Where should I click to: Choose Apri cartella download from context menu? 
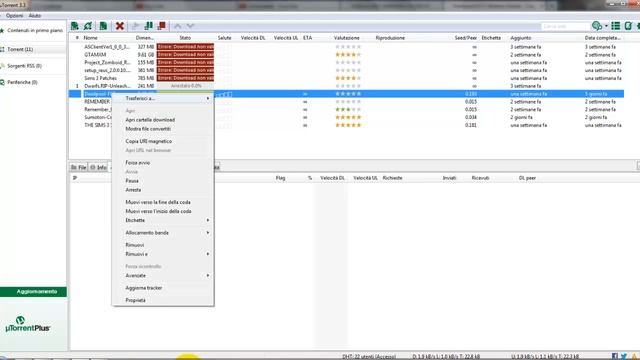(163, 120)
